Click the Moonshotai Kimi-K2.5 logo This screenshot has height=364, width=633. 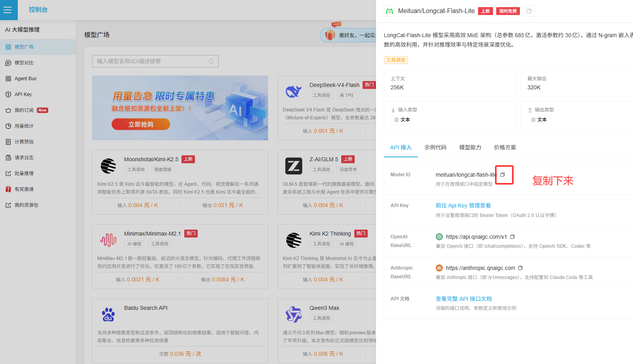(108, 166)
